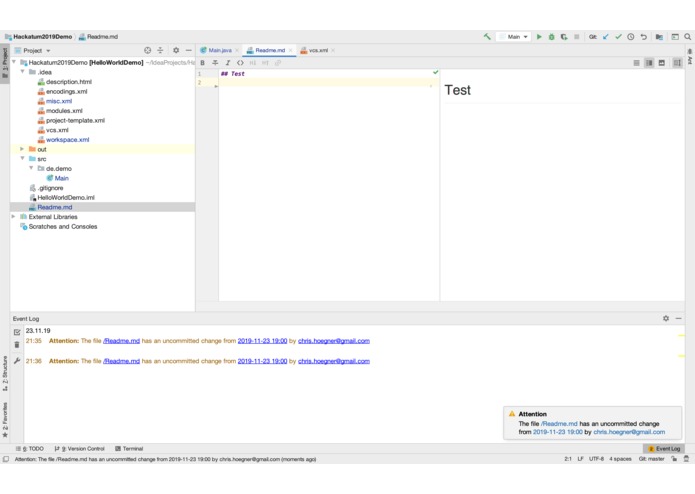Click date link in 21:35 log entry

pos(262,341)
